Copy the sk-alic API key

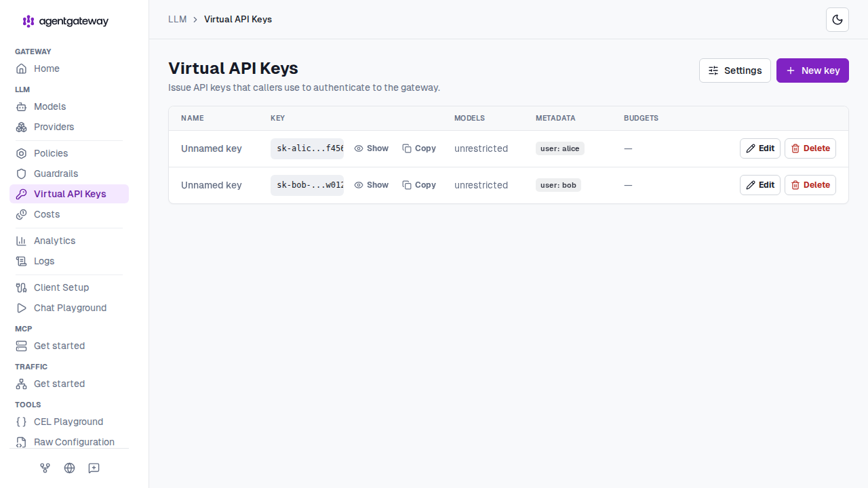pyautogui.click(x=419, y=148)
